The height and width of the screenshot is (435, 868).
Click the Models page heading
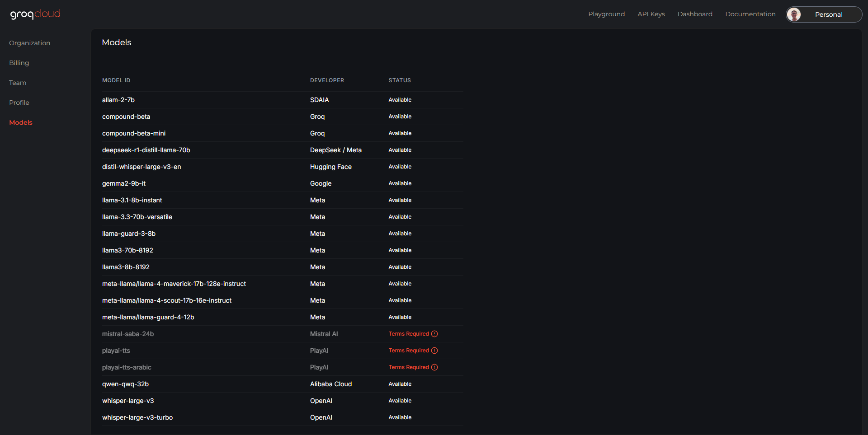pyautogui.click(x=117, y=42)
